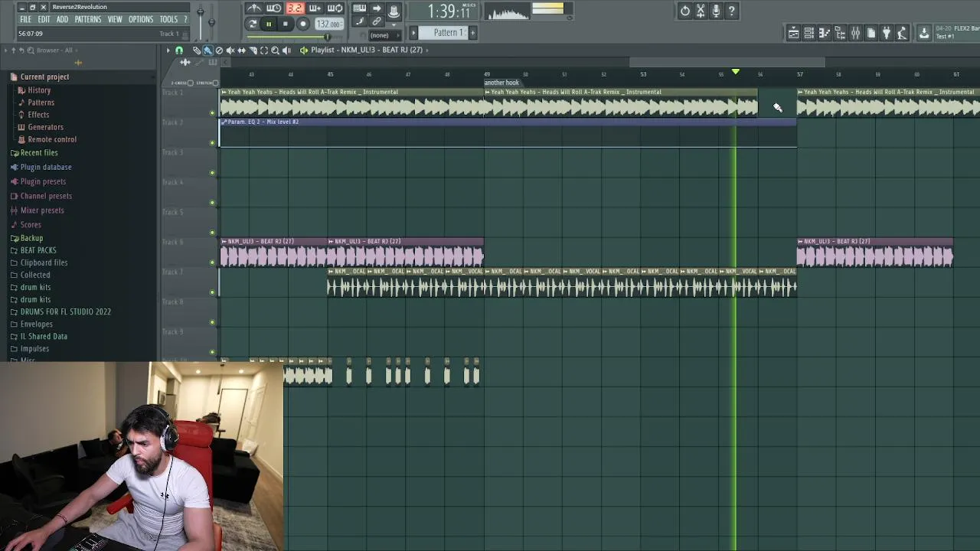Screen dimensions: 980x551
Task: Toggle loop recording button
Action: coord(335,8)
